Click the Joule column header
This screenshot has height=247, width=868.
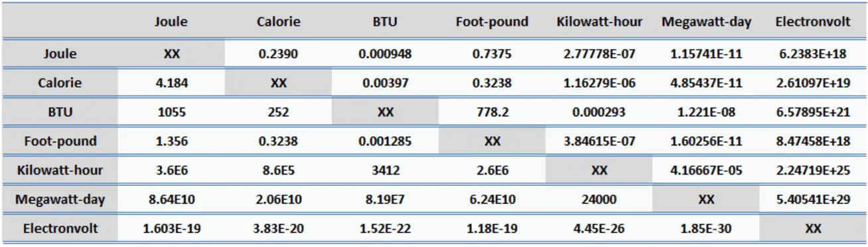point(171,21)
